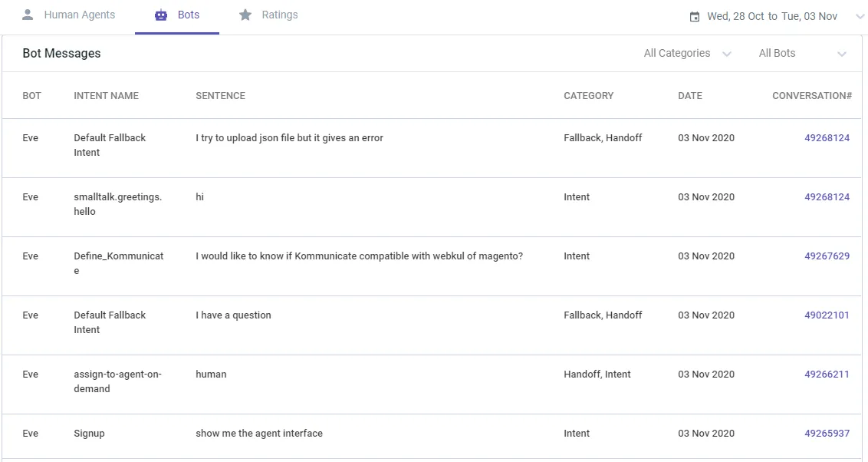This screenshot has height=462, width=868.
Task: Click the Category column header
Action: 588,96
